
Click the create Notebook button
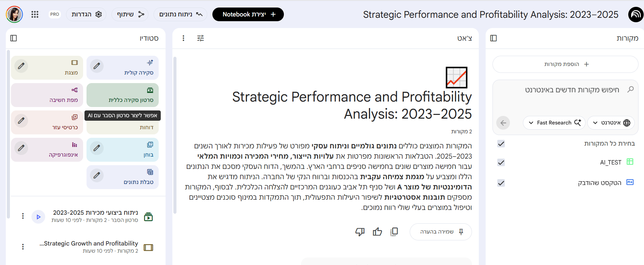(x=248, y=14)
